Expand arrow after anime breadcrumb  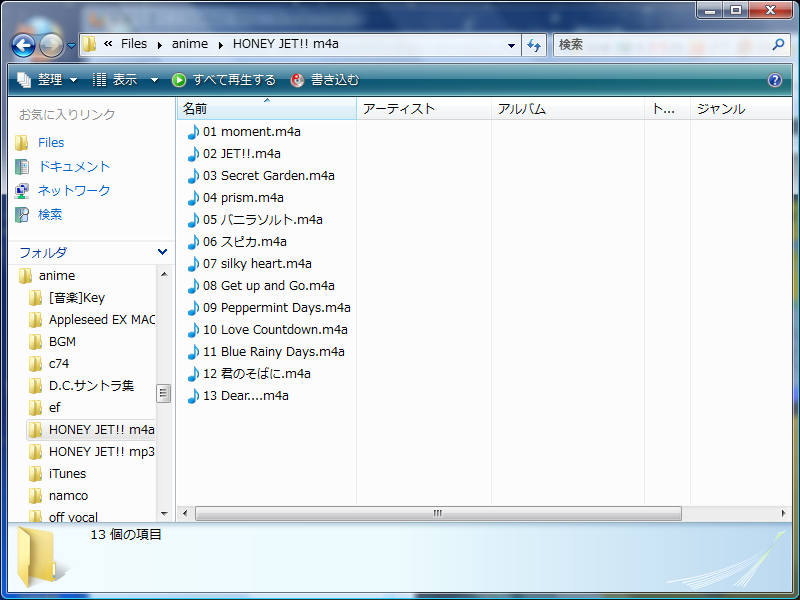[220, 45]
